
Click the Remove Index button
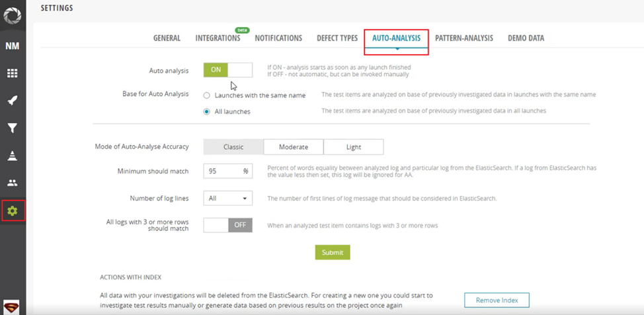click(x=496, y=300)
